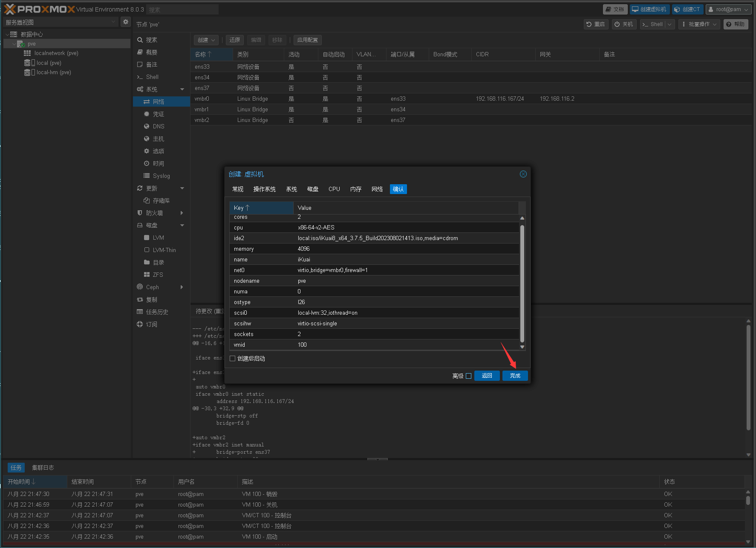
Task: Expand the root@pam user dropdown
Action: [728, 9]
